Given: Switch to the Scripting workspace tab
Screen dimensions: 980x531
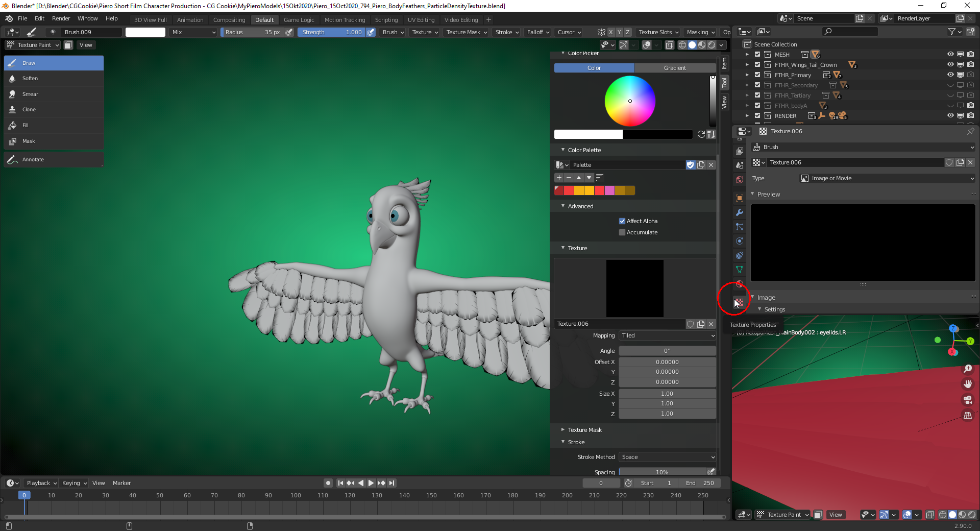Looking at the screenshot, I should click(x=386, y=20).
